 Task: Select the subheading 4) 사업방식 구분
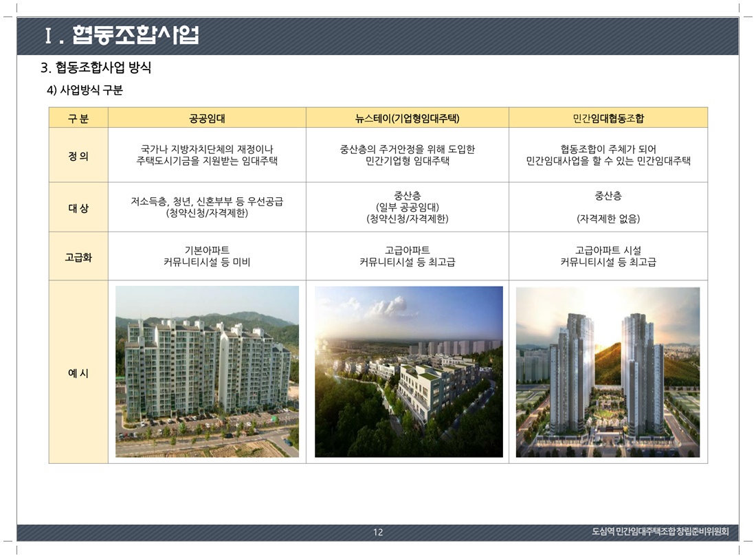click(85, 90)
